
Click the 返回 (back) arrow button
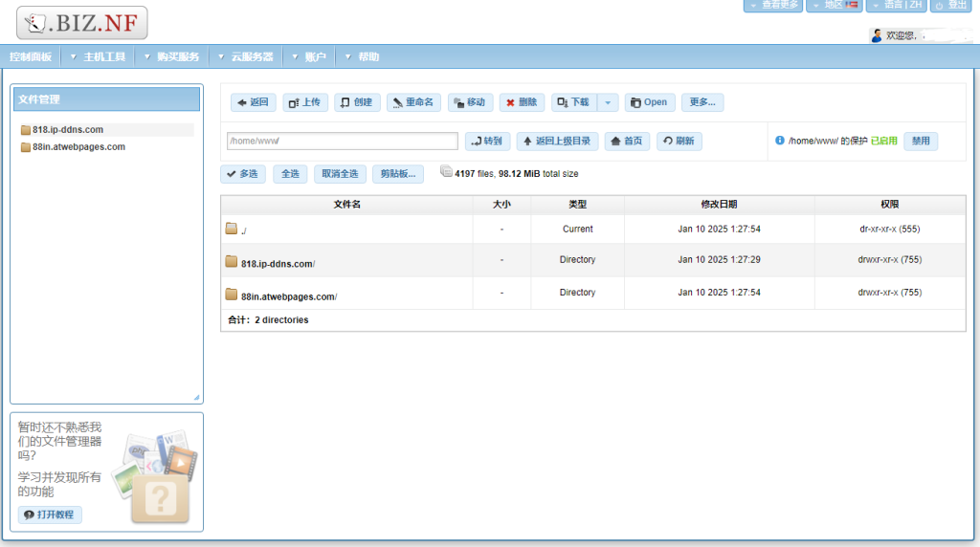(254, 102)
